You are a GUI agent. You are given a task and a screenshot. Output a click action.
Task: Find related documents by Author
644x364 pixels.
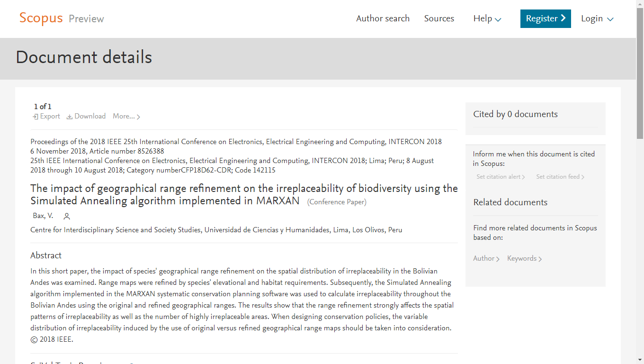[x=486, y=258]
